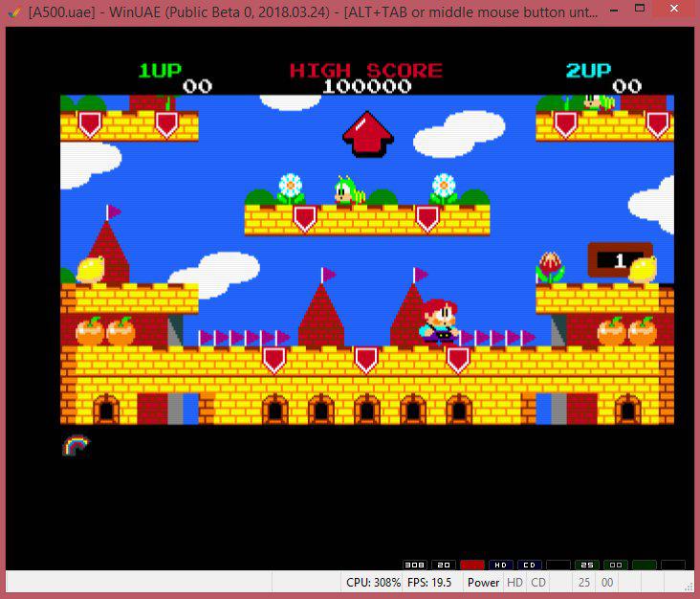Click the cyan 2UP label

588,70
